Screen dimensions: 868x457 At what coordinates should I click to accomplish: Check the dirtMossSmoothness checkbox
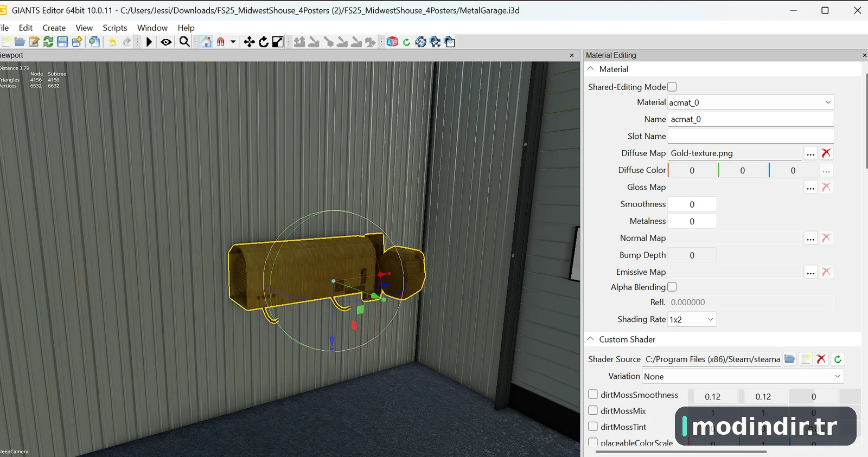(x=593, y=395)
